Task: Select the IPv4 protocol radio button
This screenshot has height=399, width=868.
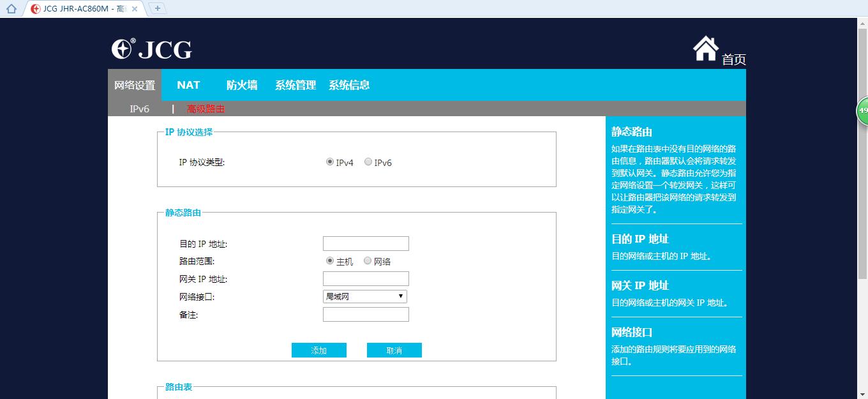Action: coord(329,162)
